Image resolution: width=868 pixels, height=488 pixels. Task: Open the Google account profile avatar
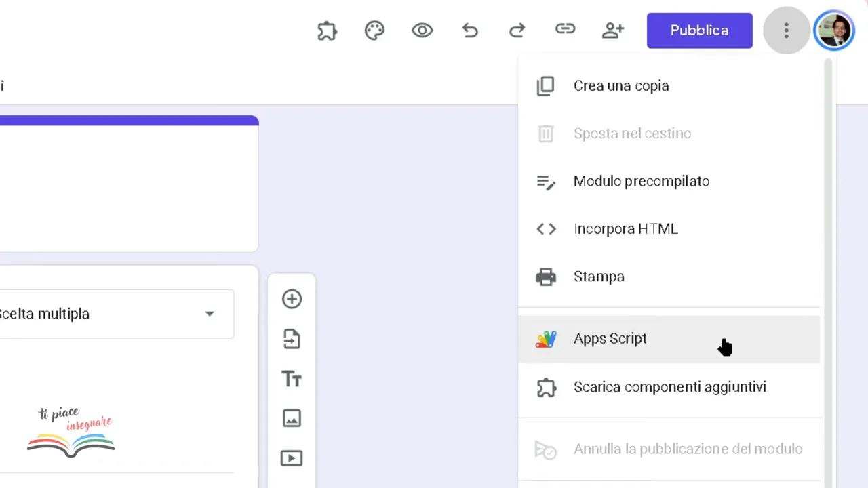(833, 30)
